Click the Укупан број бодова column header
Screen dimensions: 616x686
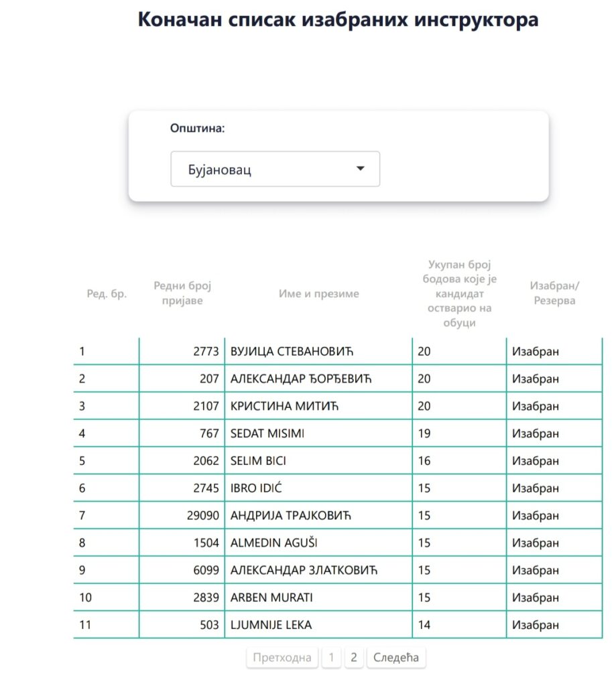(x=459, y=293)
